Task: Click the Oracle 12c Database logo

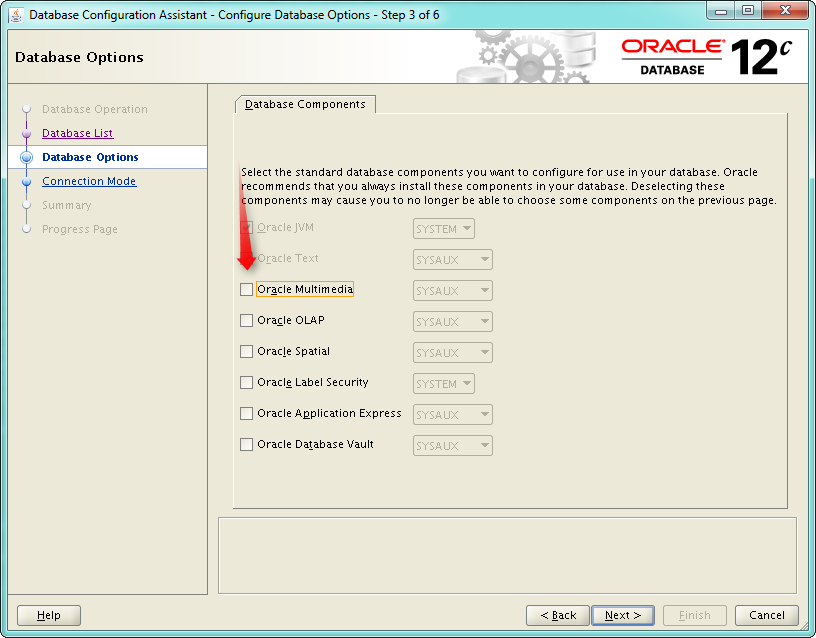Action: coord(706,57)
